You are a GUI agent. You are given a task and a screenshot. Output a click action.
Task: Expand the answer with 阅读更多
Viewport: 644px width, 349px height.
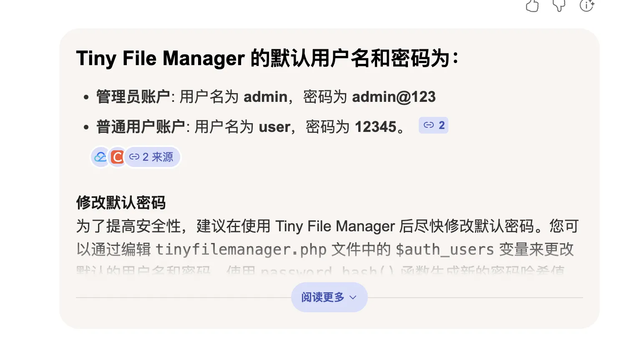(329, 297)
